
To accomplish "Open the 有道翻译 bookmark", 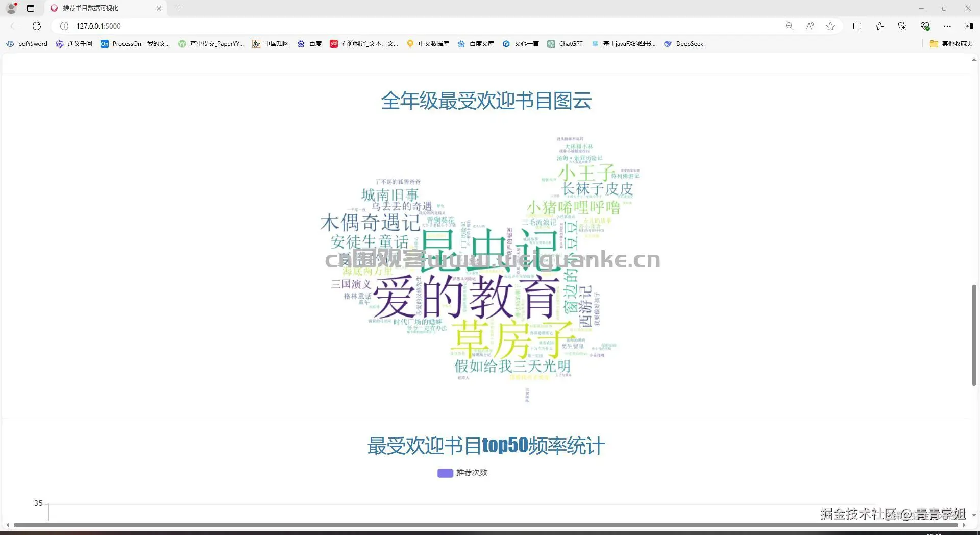I will 364,44.
